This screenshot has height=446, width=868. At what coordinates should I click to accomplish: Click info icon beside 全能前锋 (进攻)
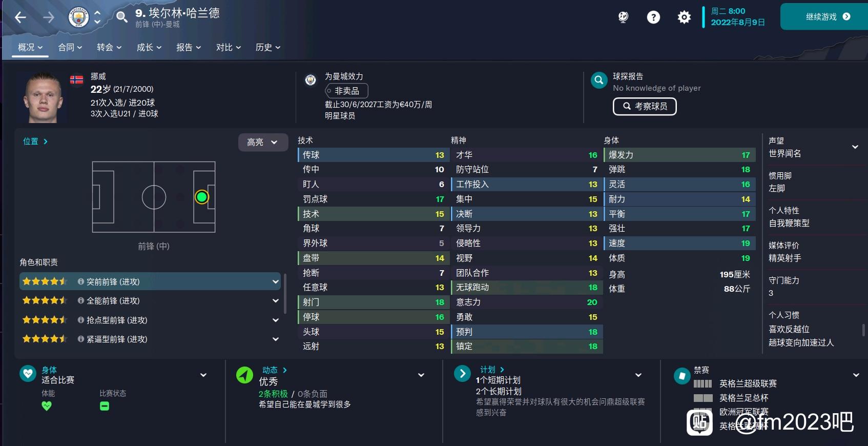[80, 300]
